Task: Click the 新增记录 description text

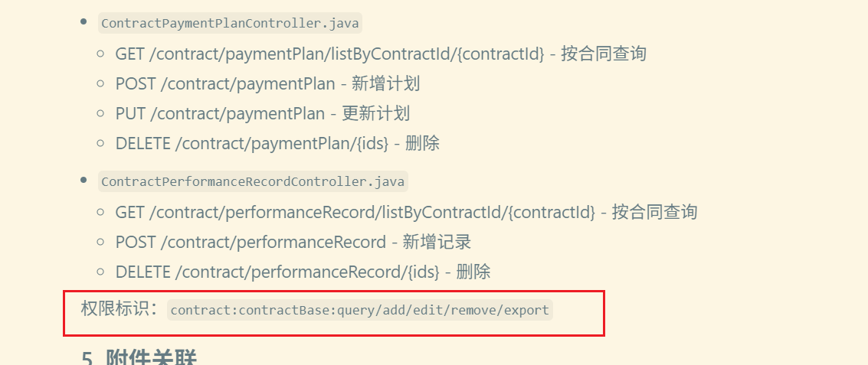Action: click(x=437, y=243)
